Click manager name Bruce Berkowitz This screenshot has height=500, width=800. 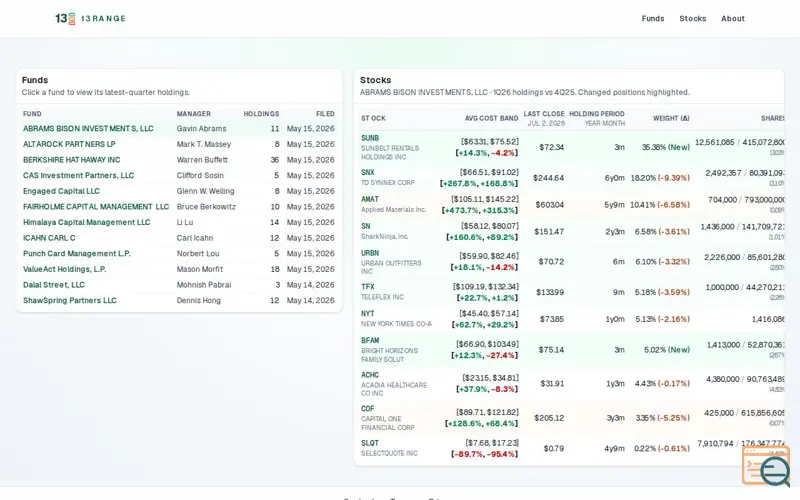pyautogui.click(x=206, y=207)
